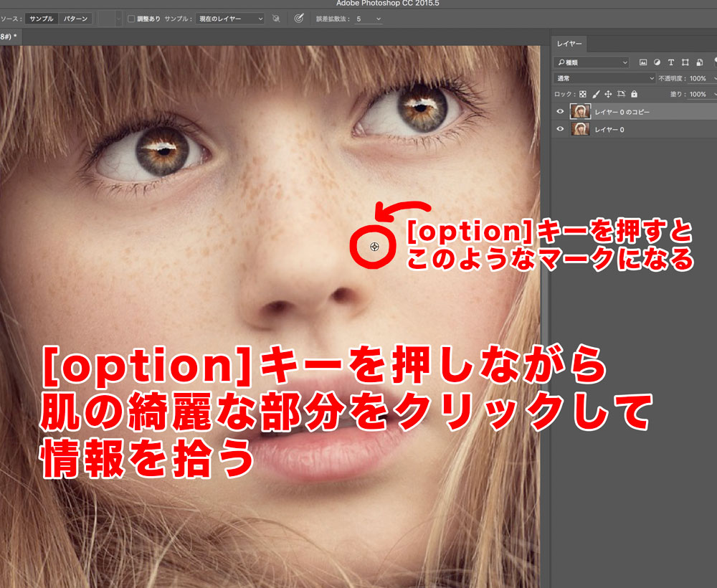
Task: Select the パターン source button
Action: (75, 19)
